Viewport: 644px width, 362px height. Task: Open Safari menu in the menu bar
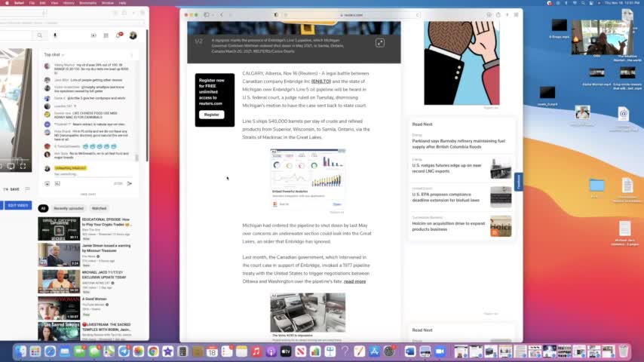point(20,3)
